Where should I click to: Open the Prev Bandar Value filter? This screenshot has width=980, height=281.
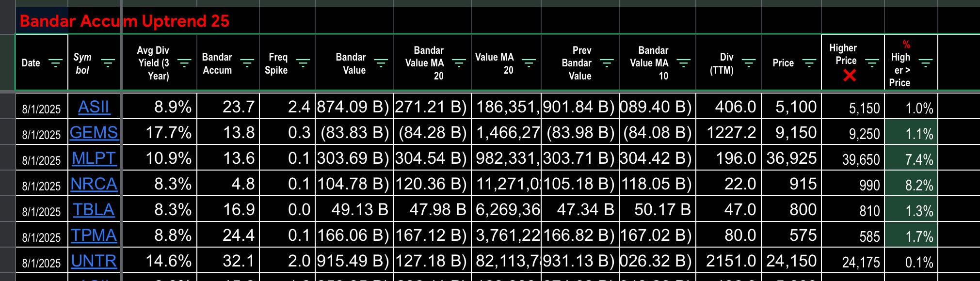pos(607,63)
